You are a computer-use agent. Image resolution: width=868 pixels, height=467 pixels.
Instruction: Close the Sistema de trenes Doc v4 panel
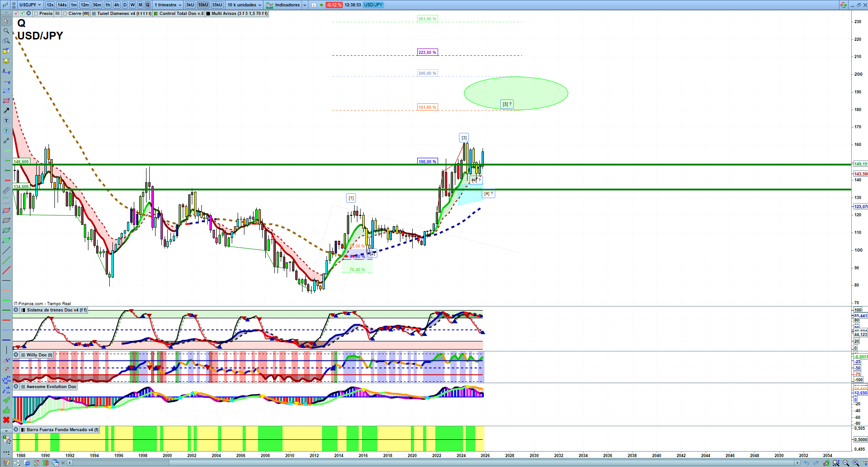16,310
